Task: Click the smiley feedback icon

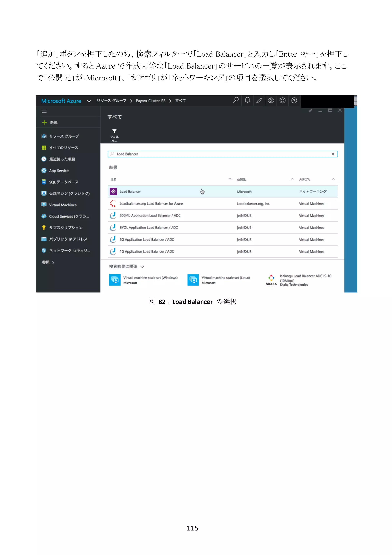Action: [x=282, y=101]
